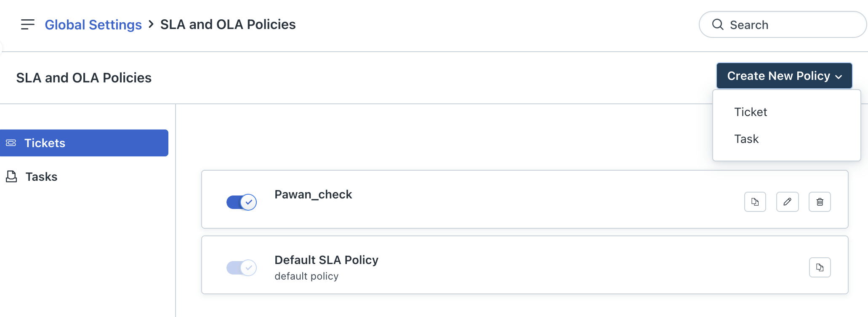Select the Tickets sidebar section label
This screenshot has height=317, width=868.
(45, 143)
